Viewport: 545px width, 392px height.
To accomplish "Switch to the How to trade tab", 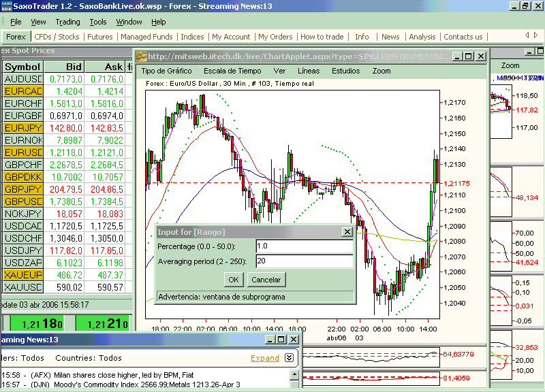I will (322, 37).
